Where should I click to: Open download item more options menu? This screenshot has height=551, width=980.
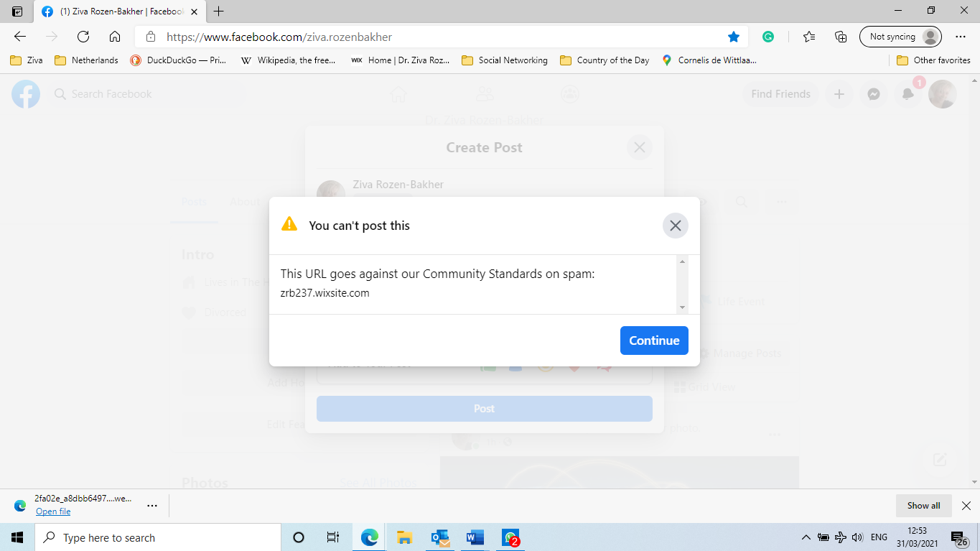pyautogui.click(x=152, y=506)
